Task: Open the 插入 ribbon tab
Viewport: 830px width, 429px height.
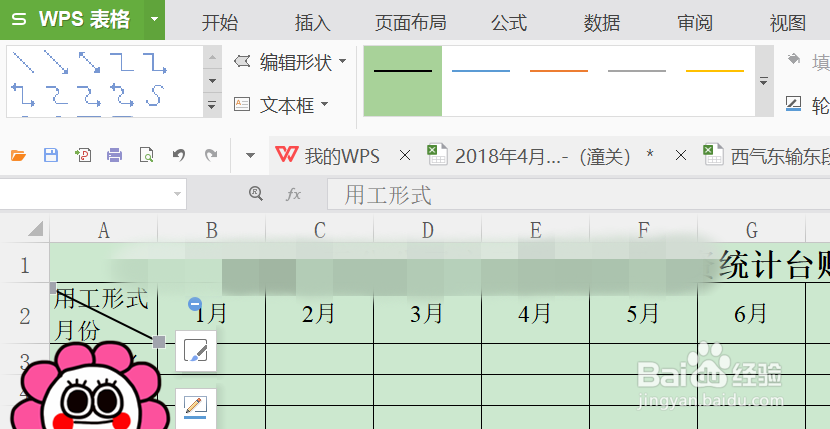Action: 312,23
